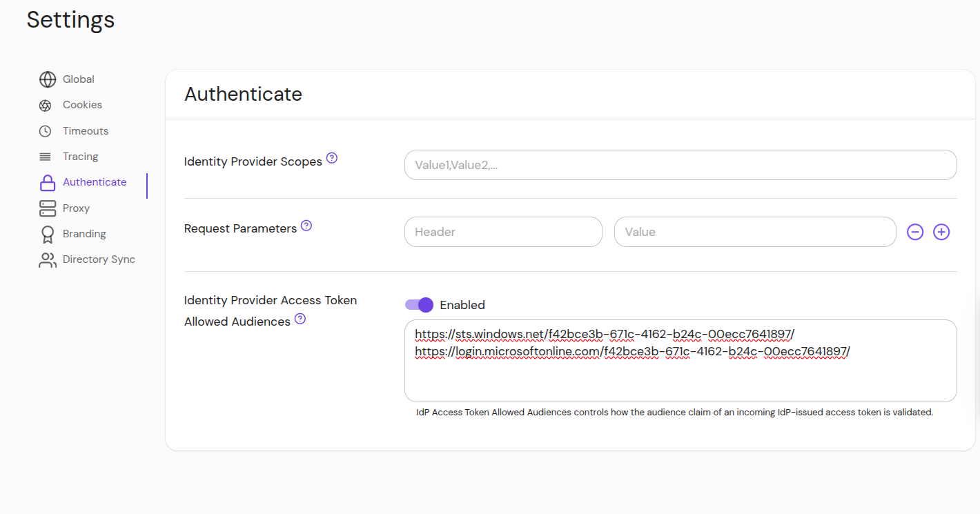Screen dimensions: 980x514
Task: Click the Value field under Request Parameters
Action: (754, 232)
